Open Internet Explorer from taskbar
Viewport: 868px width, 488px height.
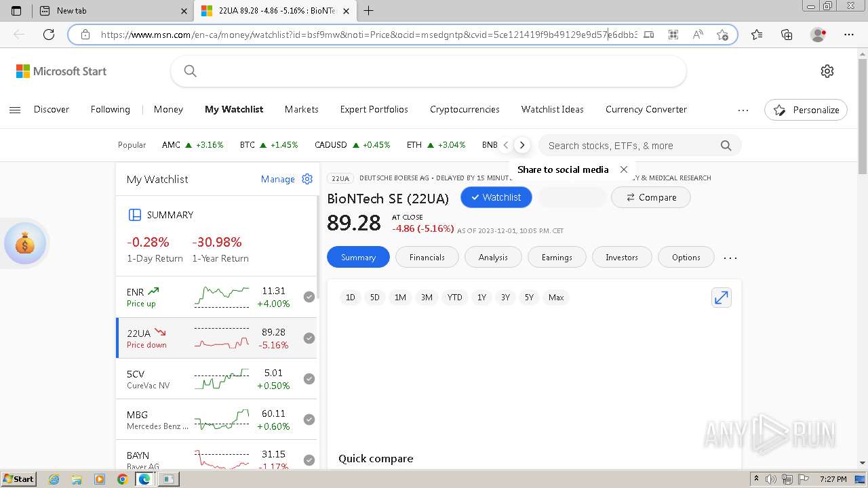tap(54, 479)
